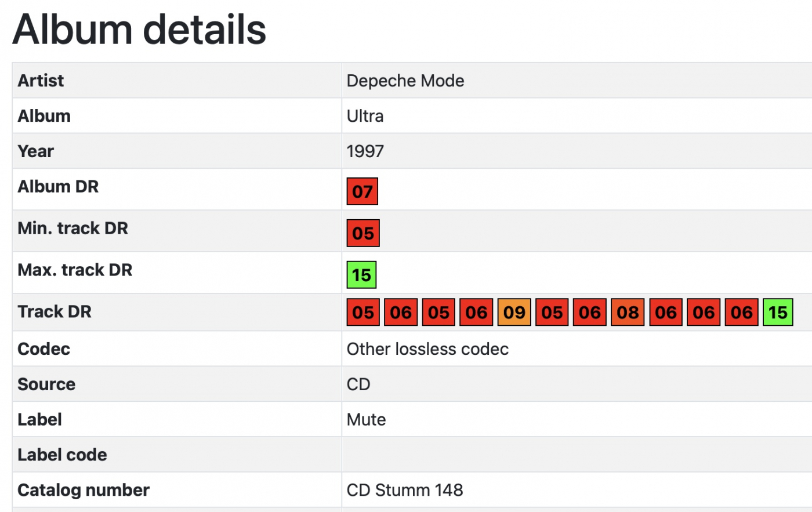Click the Max. track DR green 15 badge
Viewport: 812px width, 512px height.
pyautogui.click(x=361, y=275)
